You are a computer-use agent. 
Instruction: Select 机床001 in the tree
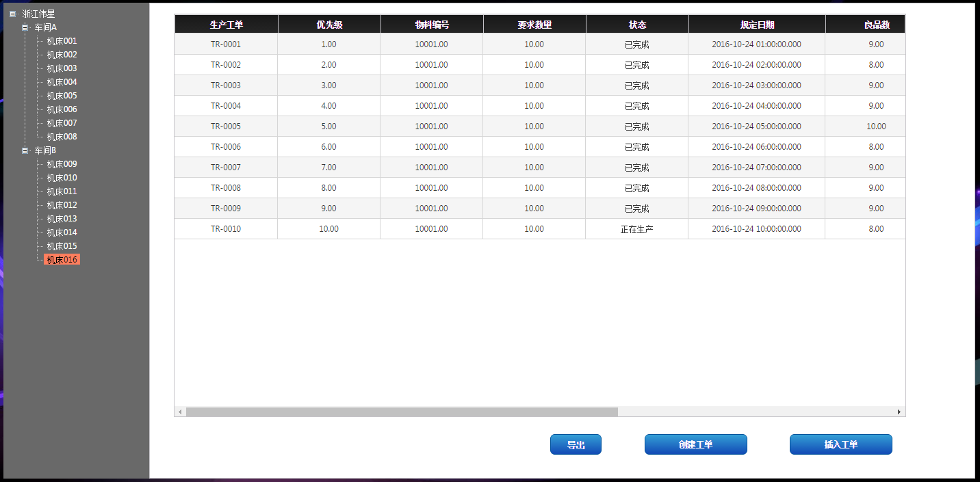(62, 41)
